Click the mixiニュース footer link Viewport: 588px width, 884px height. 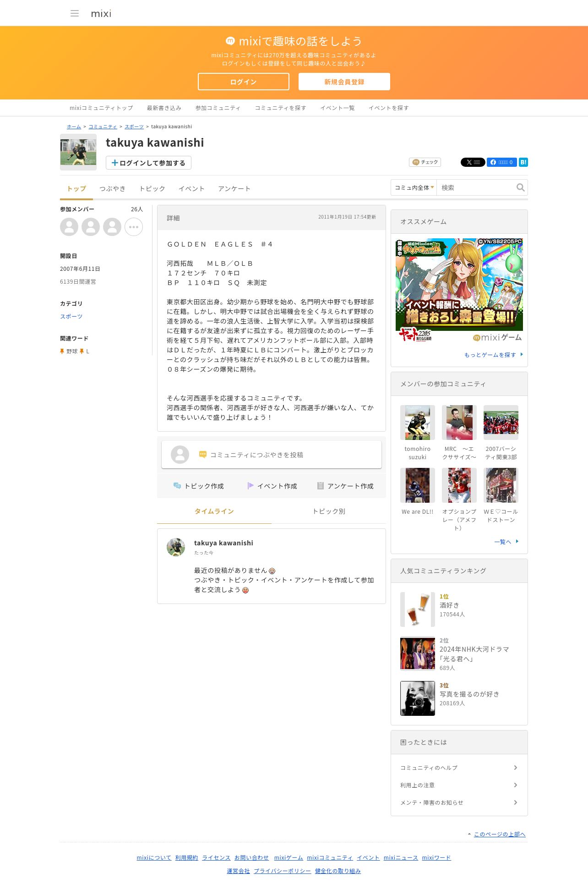(401, 857)
